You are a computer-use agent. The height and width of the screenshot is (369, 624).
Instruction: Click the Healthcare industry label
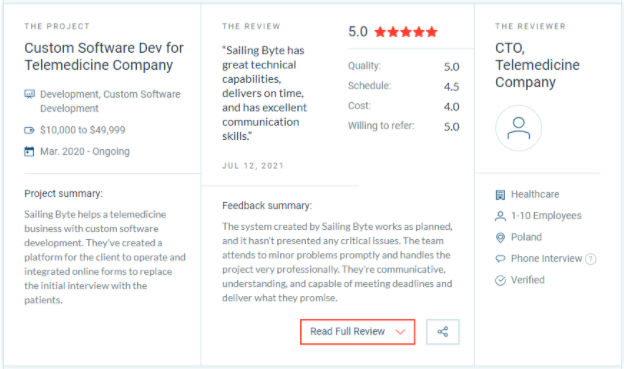click(535, 194)
